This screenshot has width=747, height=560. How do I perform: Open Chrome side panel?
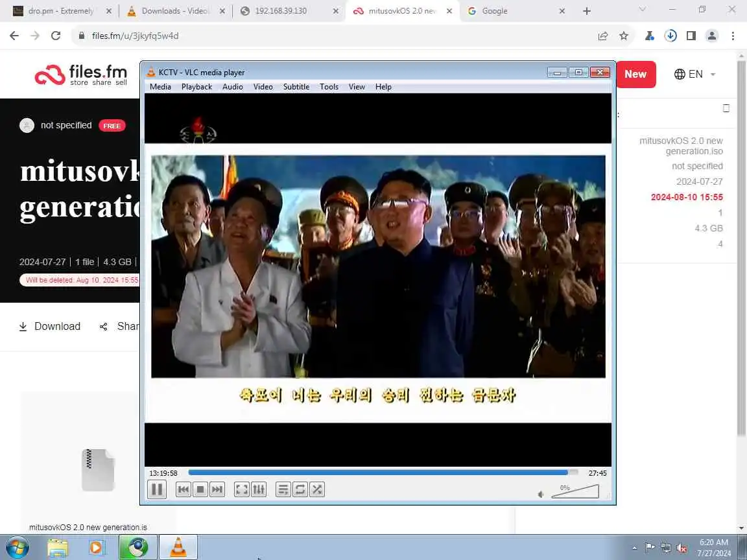click(x=691, y=36)
